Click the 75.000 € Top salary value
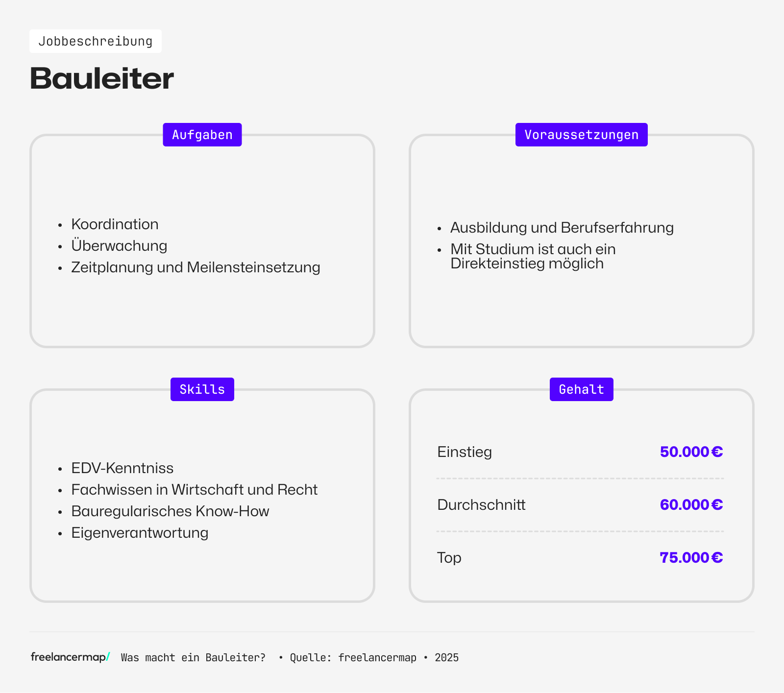Image resolution: width=784 pixels, height=693 pixels. (x=691, y=557)
